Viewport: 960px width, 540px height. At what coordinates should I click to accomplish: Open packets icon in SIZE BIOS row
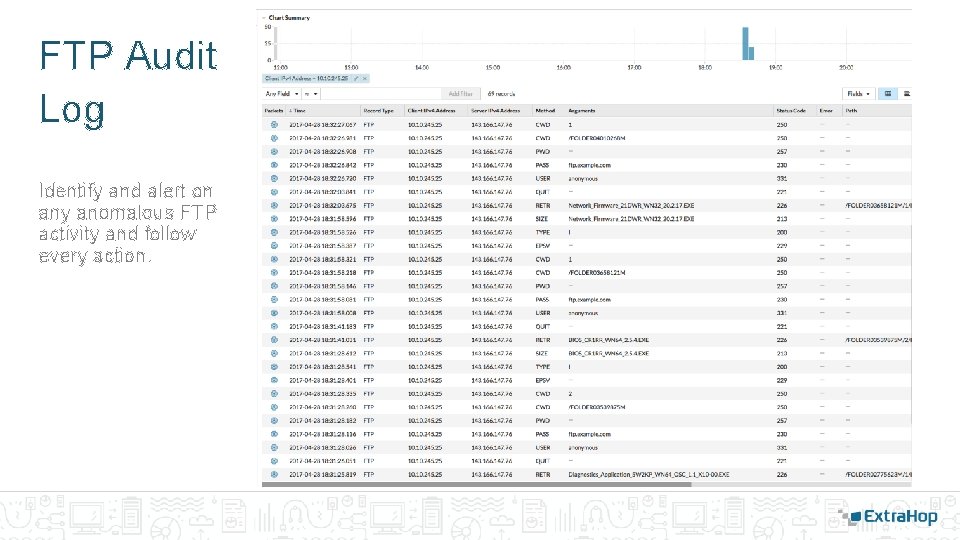274,353
